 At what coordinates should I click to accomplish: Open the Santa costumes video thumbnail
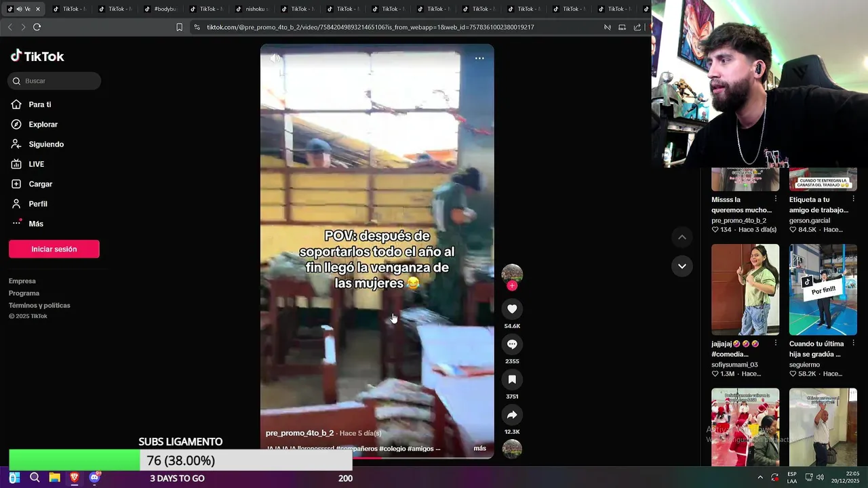745,427
